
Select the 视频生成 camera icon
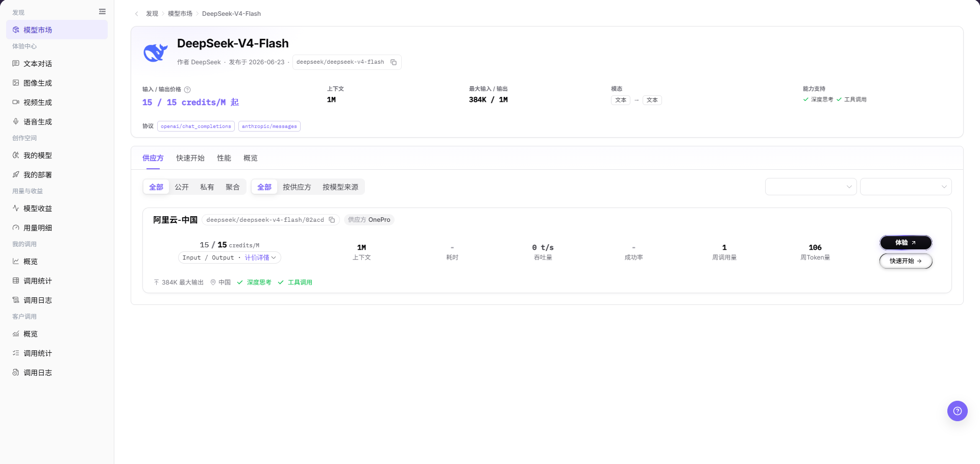coord(16,102)
